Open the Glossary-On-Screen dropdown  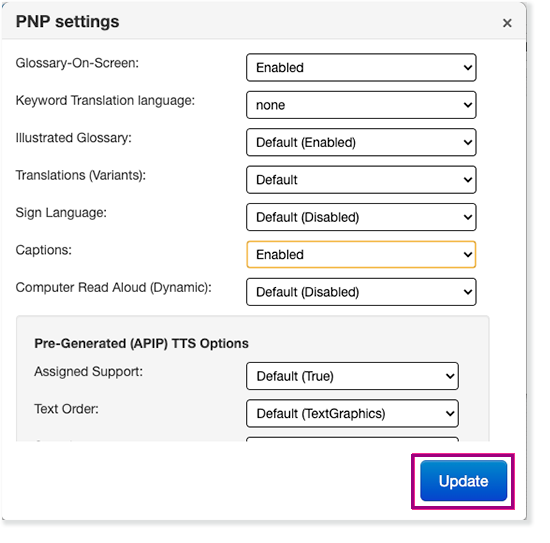[361, 67]
